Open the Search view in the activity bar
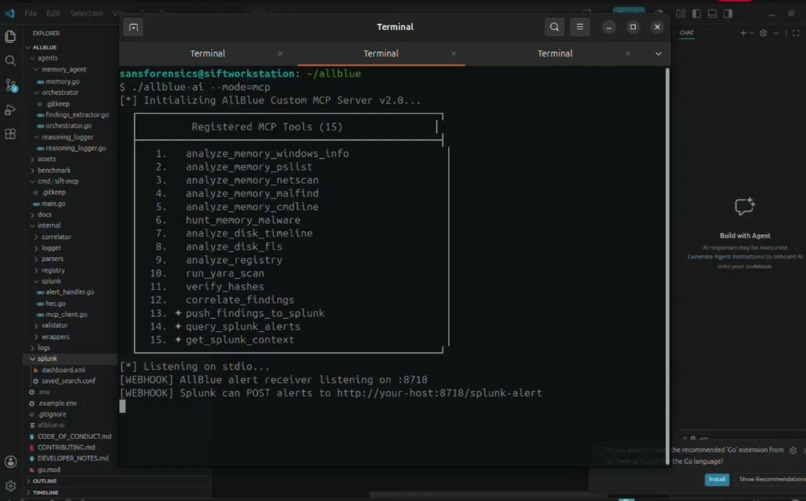 click(x=10, y=61)
